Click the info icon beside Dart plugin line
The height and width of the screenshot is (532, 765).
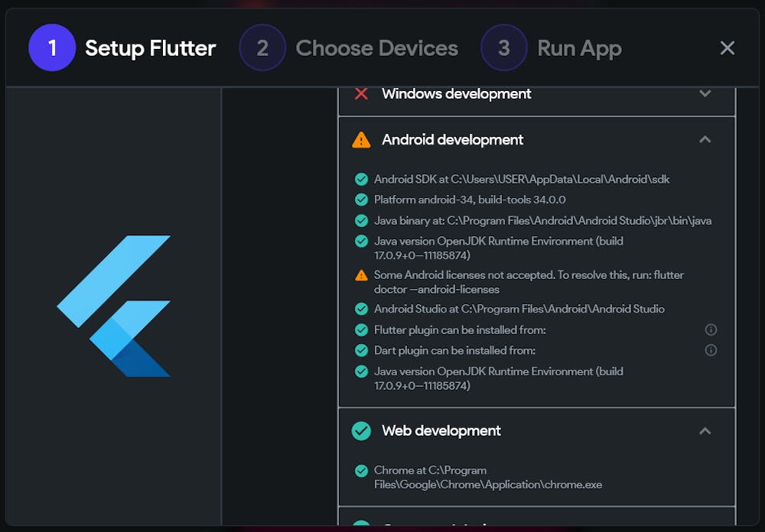pyautogui.click(x=711, y=350)
